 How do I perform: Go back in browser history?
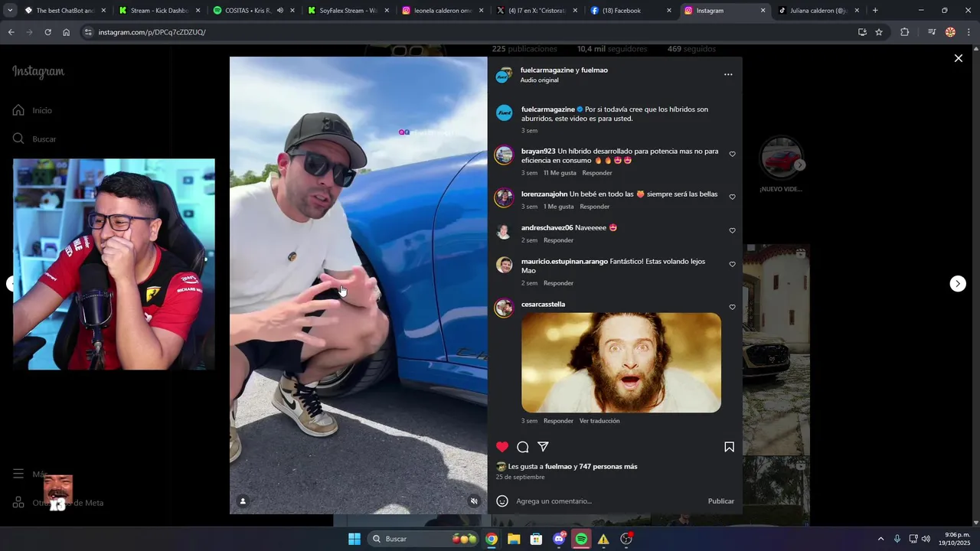(11, 32)
